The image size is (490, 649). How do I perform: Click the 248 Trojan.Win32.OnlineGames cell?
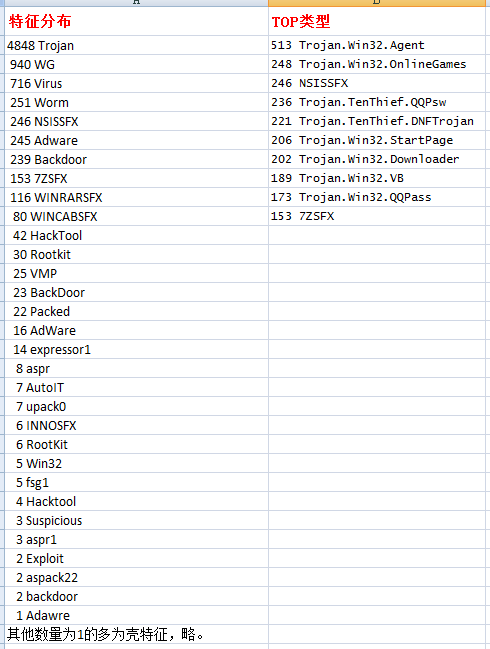[377, 64]
